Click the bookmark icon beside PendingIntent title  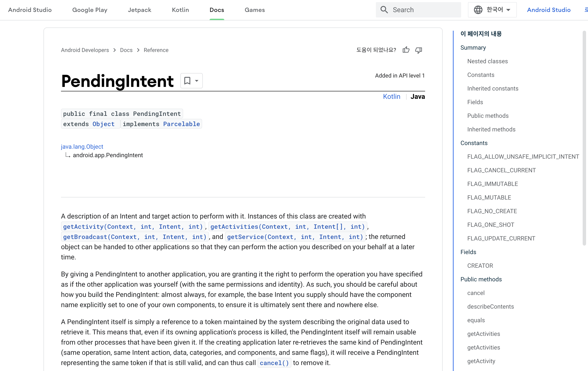(x=187, y=81)
